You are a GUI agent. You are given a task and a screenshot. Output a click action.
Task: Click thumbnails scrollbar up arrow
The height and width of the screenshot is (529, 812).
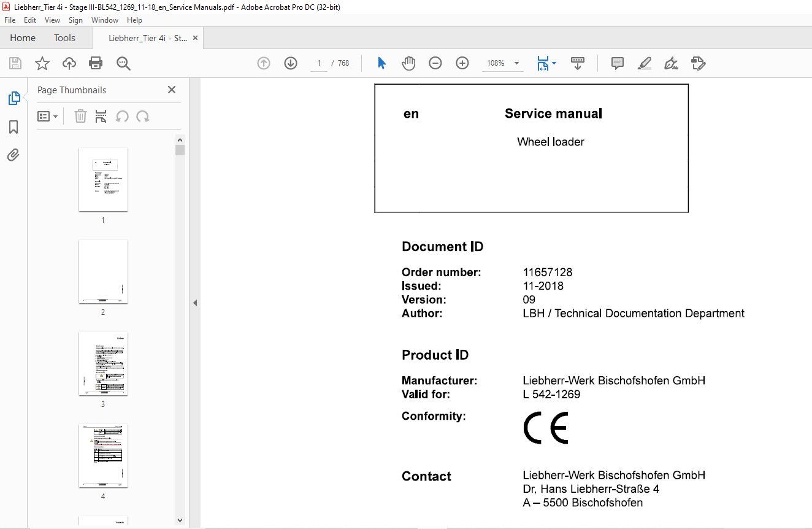pos(180,139)
